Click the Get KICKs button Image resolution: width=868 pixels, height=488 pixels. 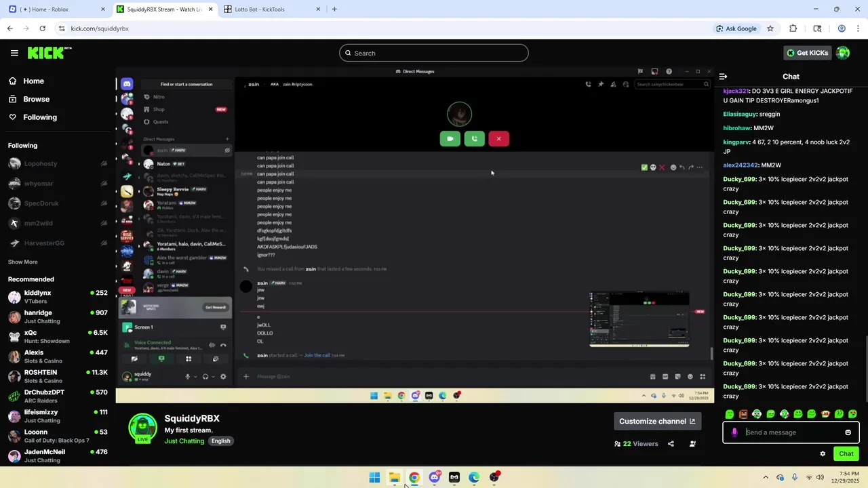pos(807,53)
